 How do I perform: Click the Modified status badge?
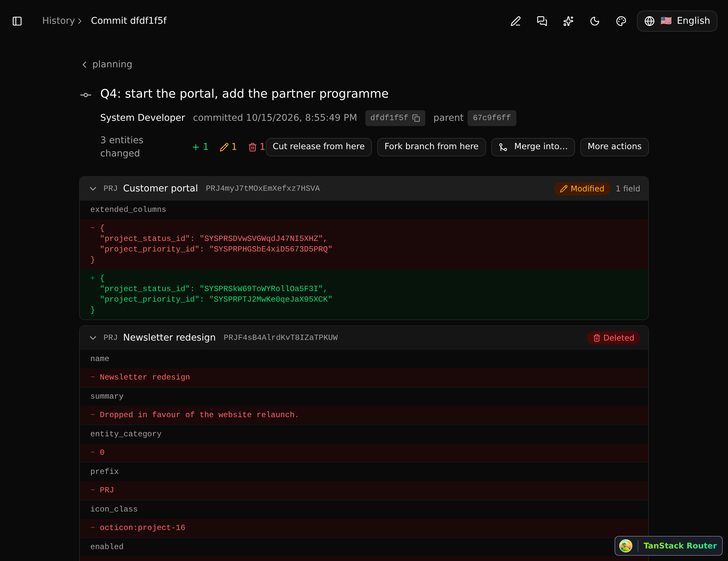(x=582, y=189)
